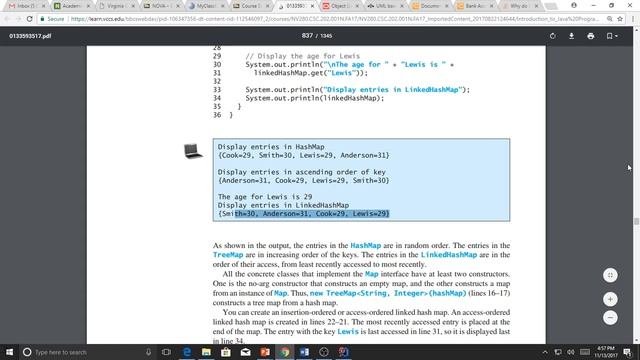
Task: Open the taskbar clock and calendar
Action: coord(606,352)
